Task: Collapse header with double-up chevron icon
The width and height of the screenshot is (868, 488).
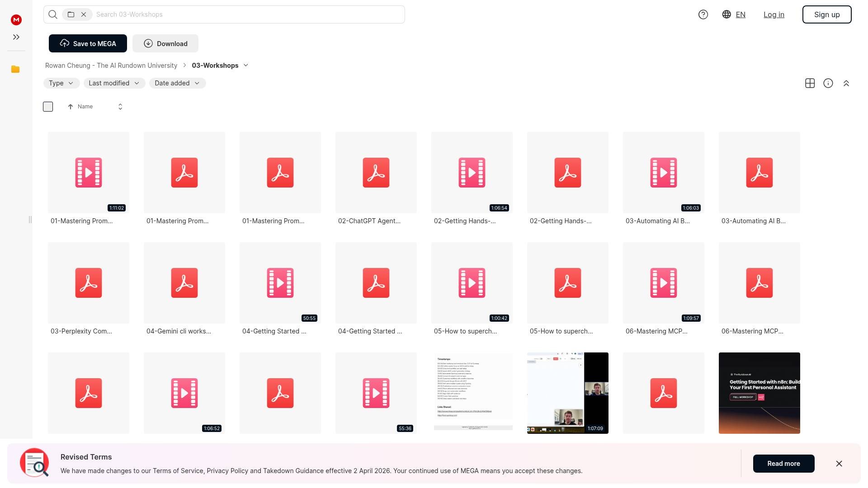Action: 846,83
